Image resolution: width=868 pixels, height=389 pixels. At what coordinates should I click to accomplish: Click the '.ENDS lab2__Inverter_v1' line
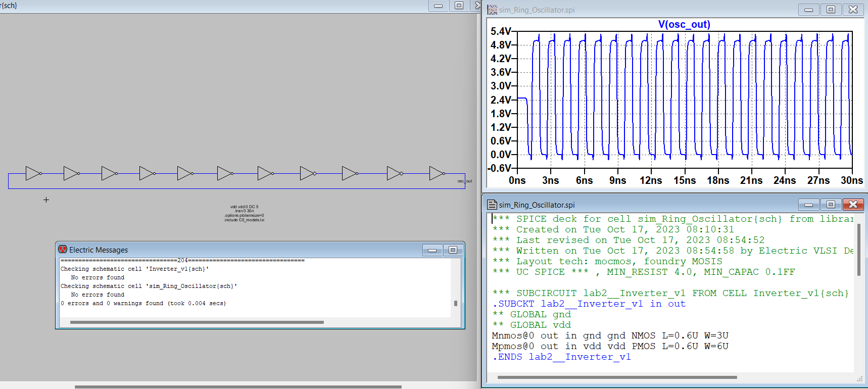click(x=562, y=357)
